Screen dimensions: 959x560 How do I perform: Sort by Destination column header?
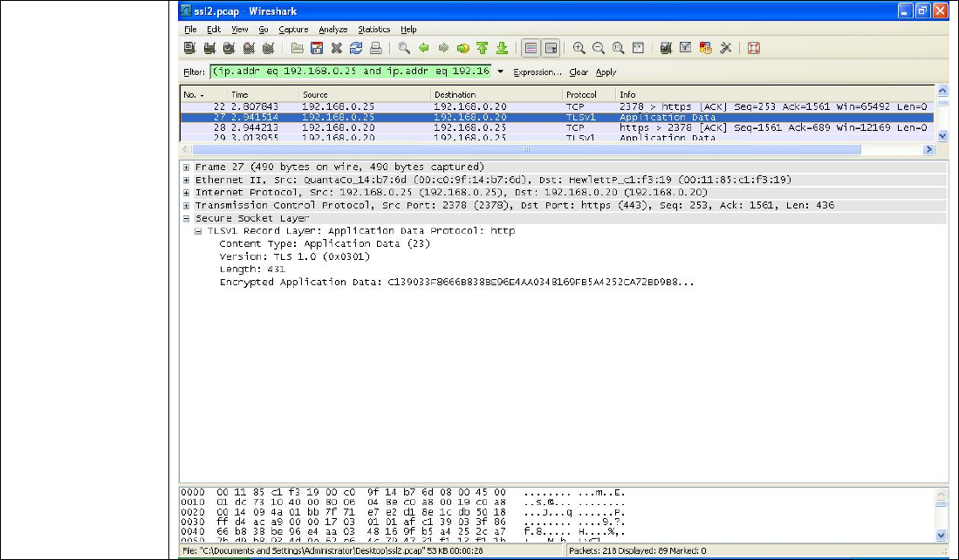496,95
